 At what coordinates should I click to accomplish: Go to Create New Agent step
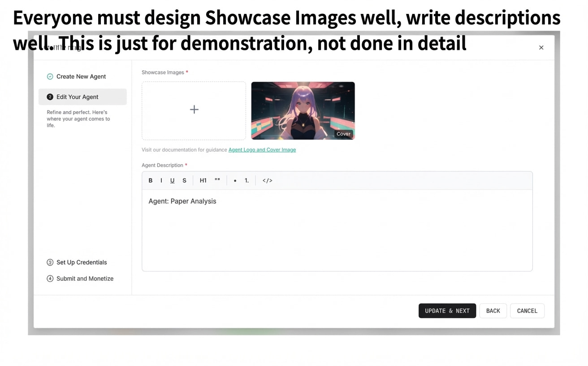tap(81, 77)
